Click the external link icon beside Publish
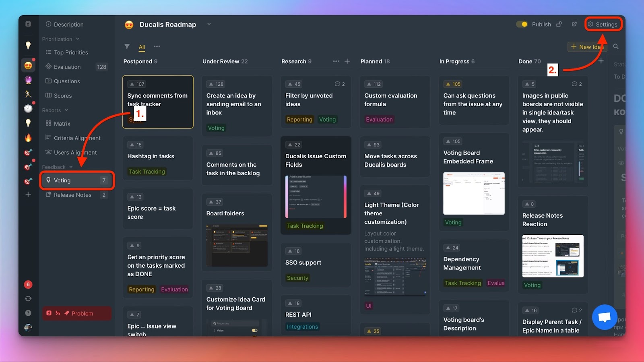644x362 pixels. 574,24
